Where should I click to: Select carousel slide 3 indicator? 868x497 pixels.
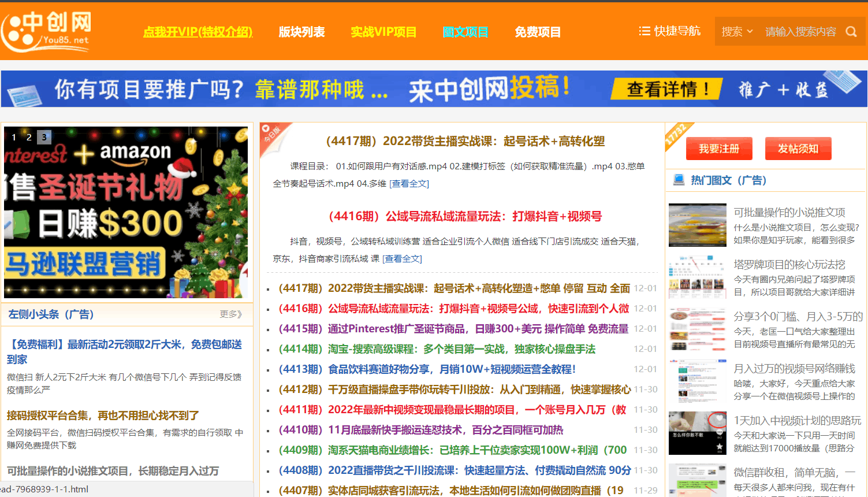click(44, 137)
